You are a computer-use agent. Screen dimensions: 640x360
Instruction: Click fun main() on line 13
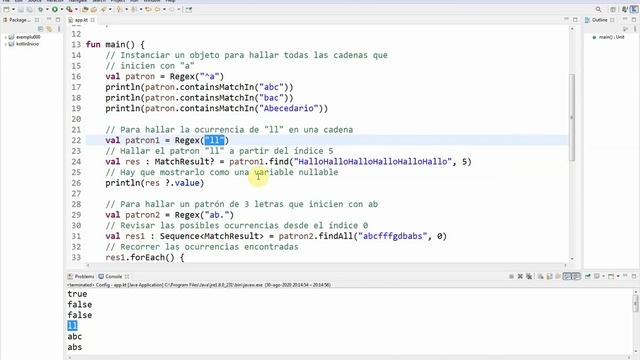[115, 44]
